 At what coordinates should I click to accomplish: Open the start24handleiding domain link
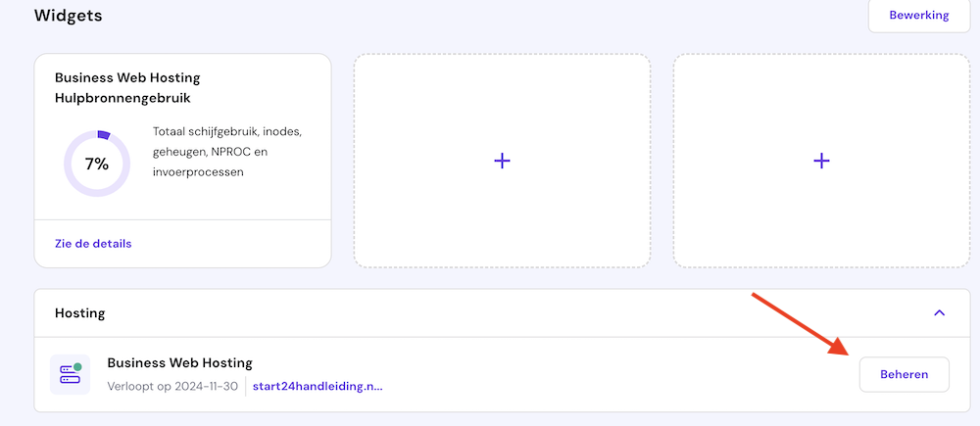point(318,386)
